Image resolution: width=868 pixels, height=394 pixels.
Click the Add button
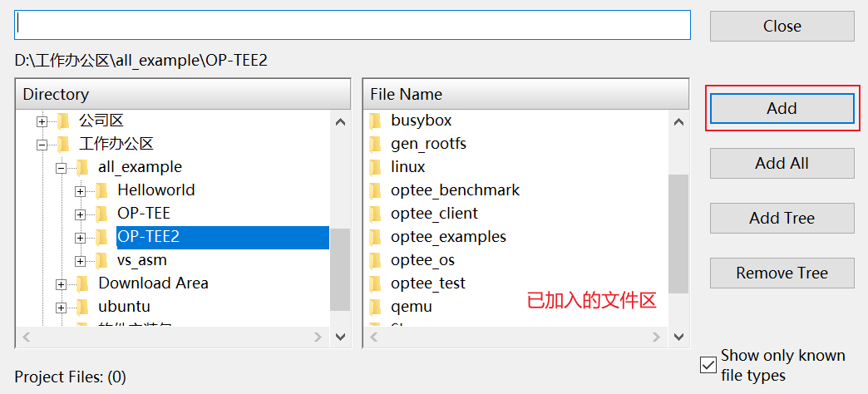point(782,108)
